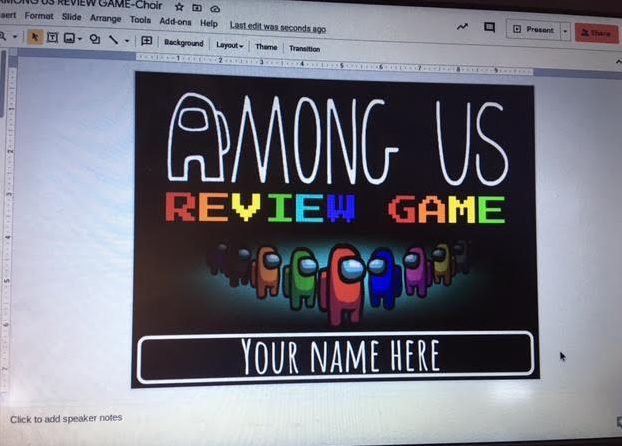The image size is (622, 446).
Task: Open the Add-ons menu
Action: (x=175, y=21)
